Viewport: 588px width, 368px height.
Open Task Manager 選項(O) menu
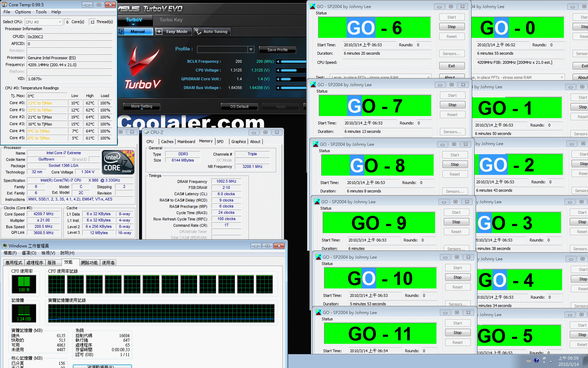coord(29,253)
